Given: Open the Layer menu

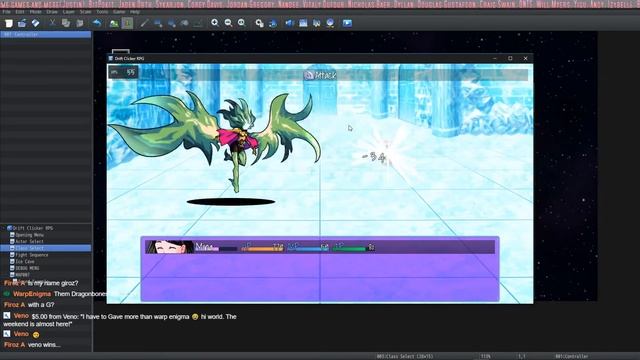Looking at the screenshot, I should [x=69, y=12].
